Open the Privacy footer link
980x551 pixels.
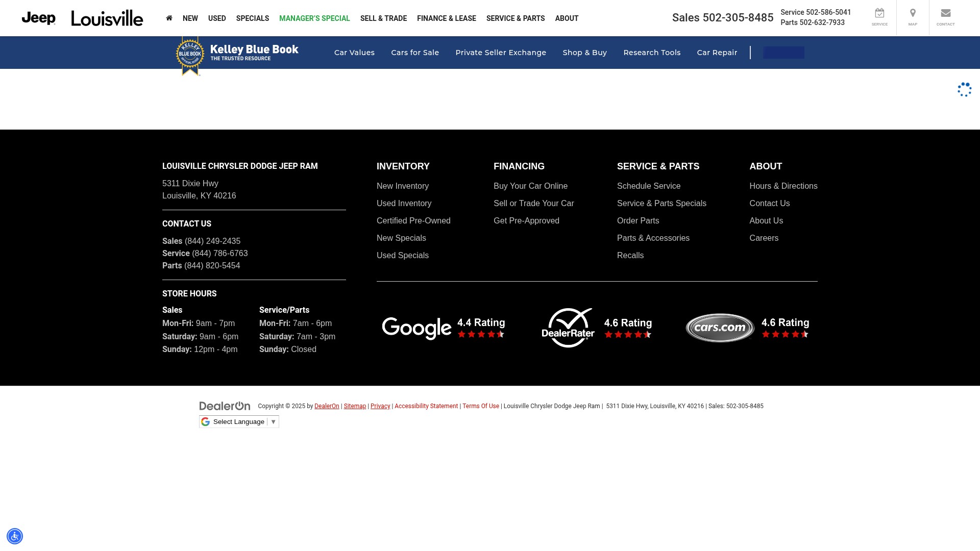[x=380, y=406]
